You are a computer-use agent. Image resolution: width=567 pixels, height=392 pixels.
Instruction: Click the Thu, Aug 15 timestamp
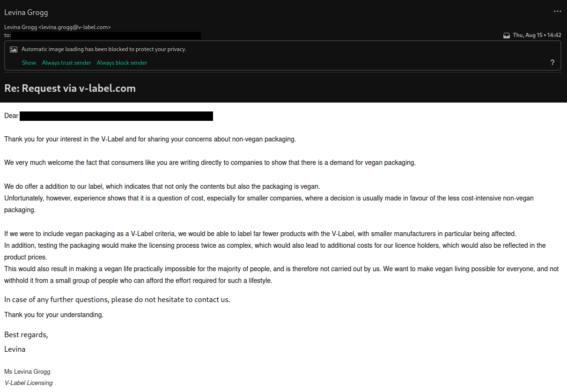point(537,35)
